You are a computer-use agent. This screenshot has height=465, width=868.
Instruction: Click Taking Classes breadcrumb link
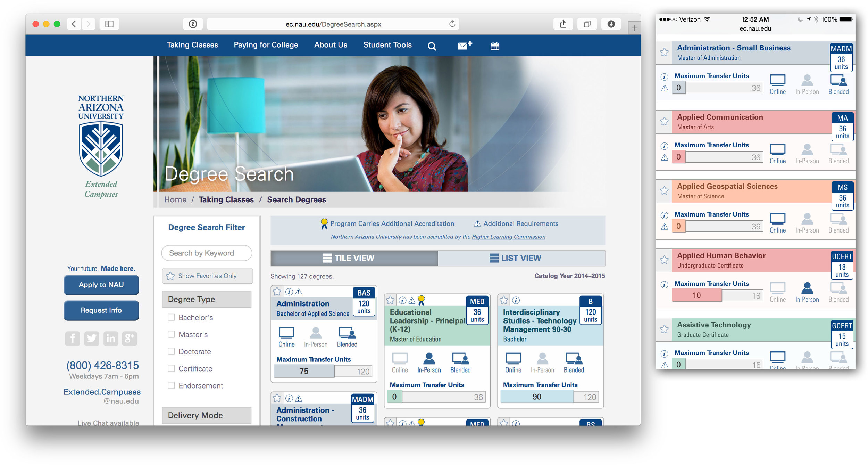[x=226, y=199]
